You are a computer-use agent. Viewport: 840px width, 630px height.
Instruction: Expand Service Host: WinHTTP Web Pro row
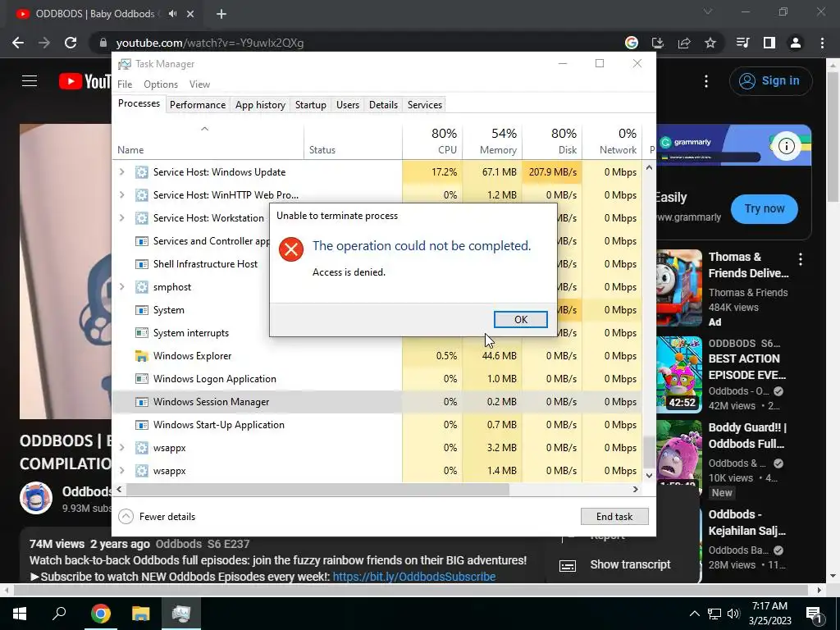tap(122, 195)
